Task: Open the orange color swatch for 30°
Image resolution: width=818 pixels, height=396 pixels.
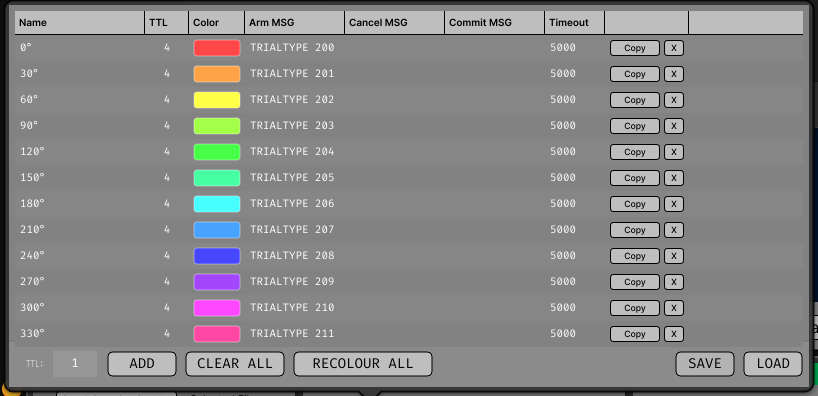Action: (x=216, y=74)
